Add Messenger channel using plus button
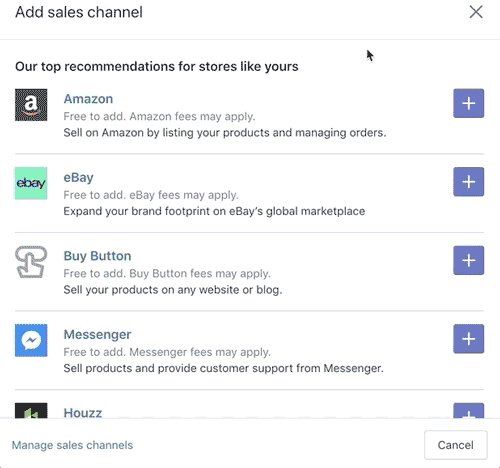This screenshot has height=468, width=500. coord(468,339)
